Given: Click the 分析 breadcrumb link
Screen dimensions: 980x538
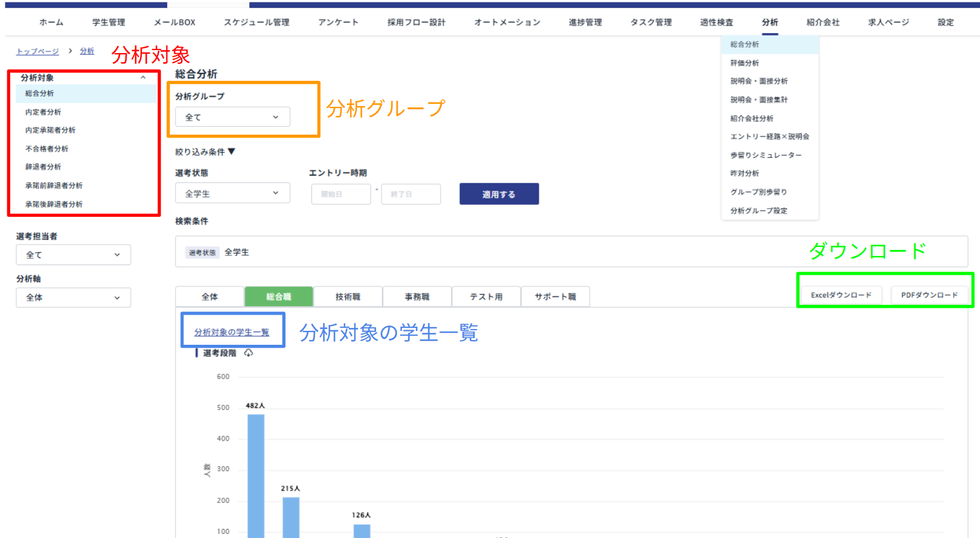Looking at the screenshot, I should click(x=87, y=51).
